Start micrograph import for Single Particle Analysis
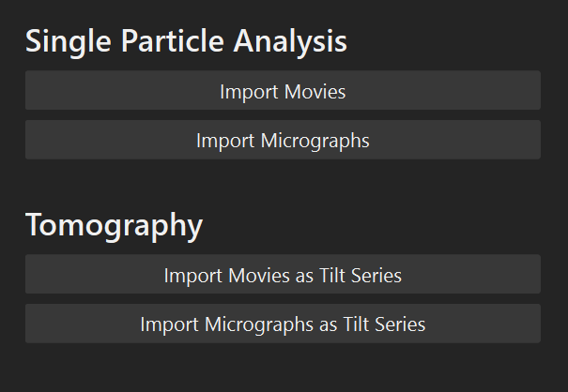The width and height of the screenshot is (568, 392). point(283,140)
